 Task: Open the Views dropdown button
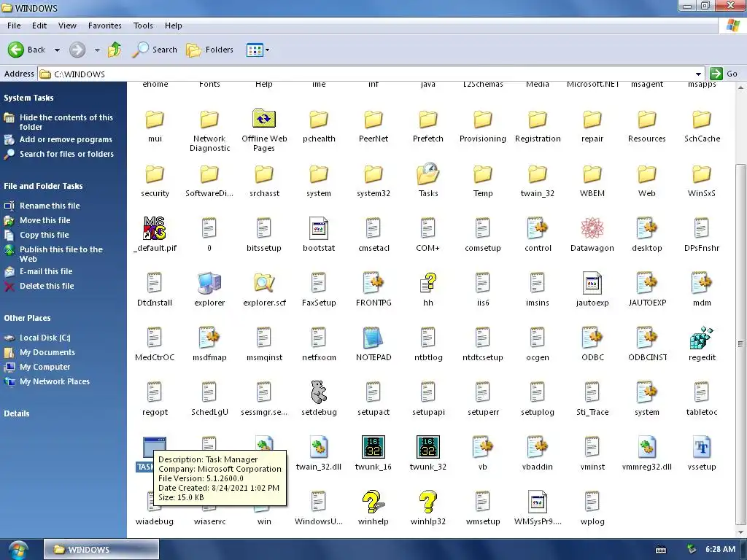coord(258,50)
